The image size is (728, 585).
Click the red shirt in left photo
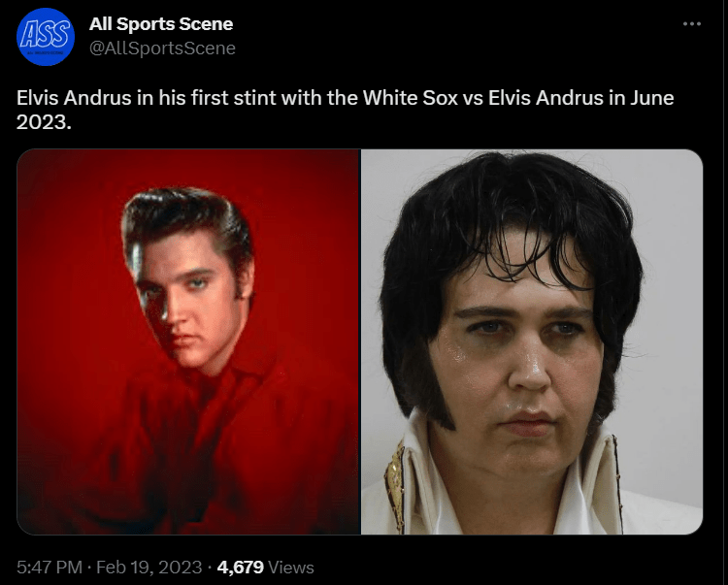195,445
